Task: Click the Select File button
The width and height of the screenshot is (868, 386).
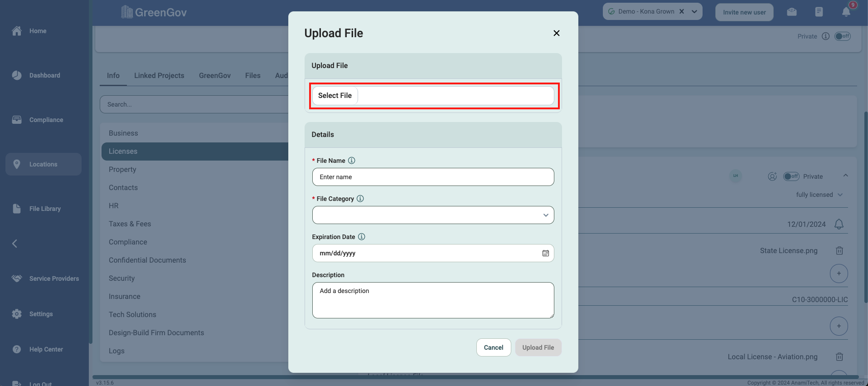Action: click(335, 96)
